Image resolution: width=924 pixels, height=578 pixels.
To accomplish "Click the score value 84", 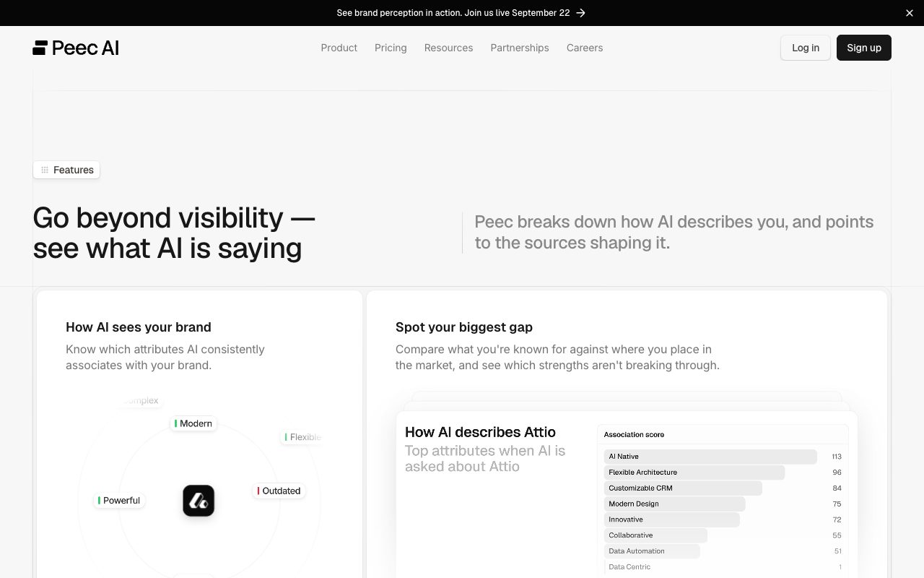I will click(x=837, y=488).
